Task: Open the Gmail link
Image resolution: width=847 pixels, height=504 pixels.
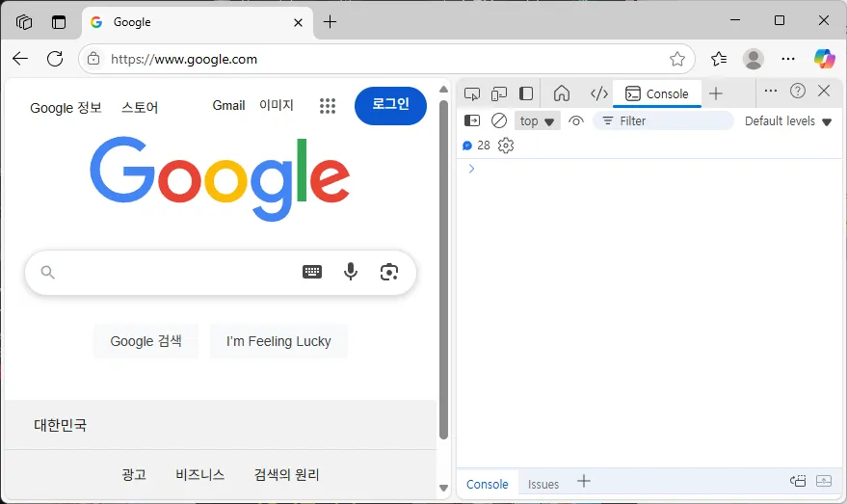Action: tap(228, 105)
